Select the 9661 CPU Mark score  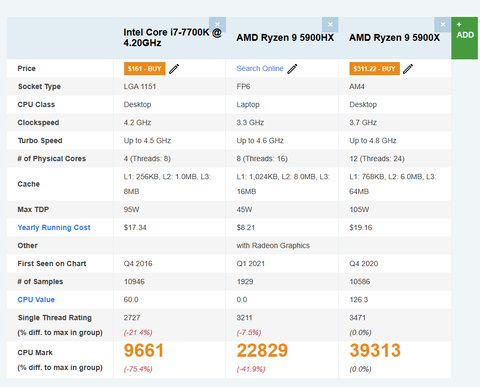point(144,350)
